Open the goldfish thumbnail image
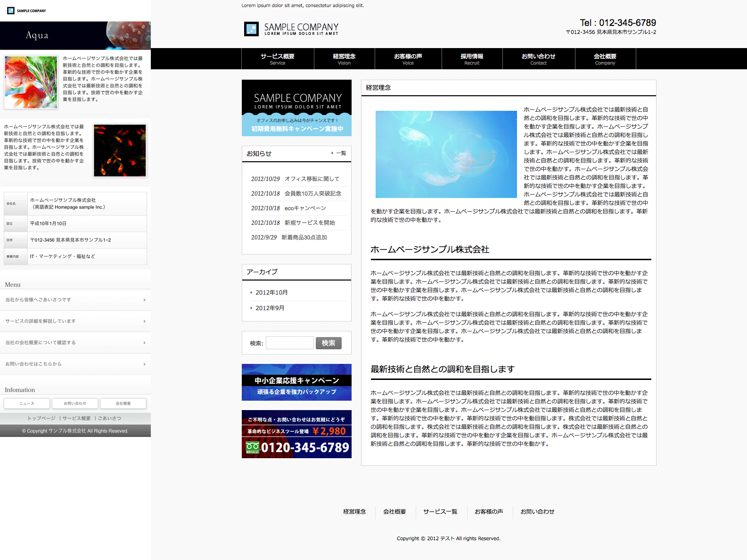The height and width of the screenshot is (560, 747). pyautogui.click(x=31, y=82)
